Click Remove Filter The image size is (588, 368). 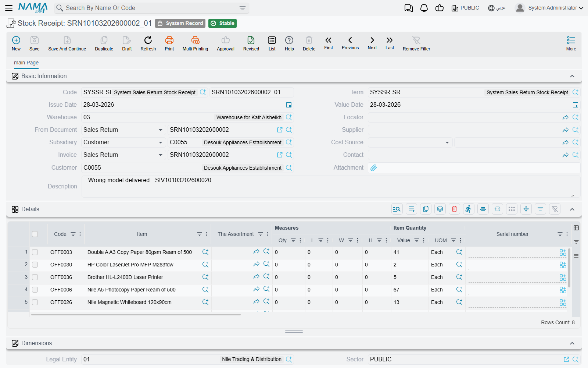coord(416,43)
